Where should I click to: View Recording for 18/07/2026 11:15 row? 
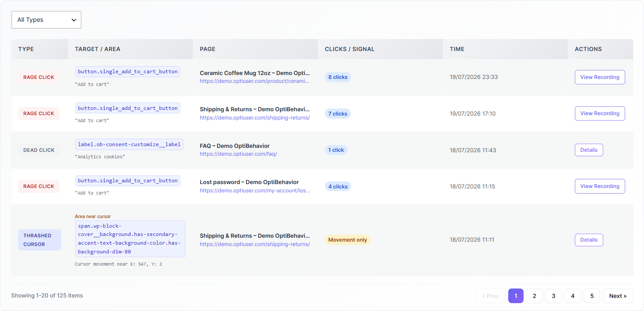599,186
